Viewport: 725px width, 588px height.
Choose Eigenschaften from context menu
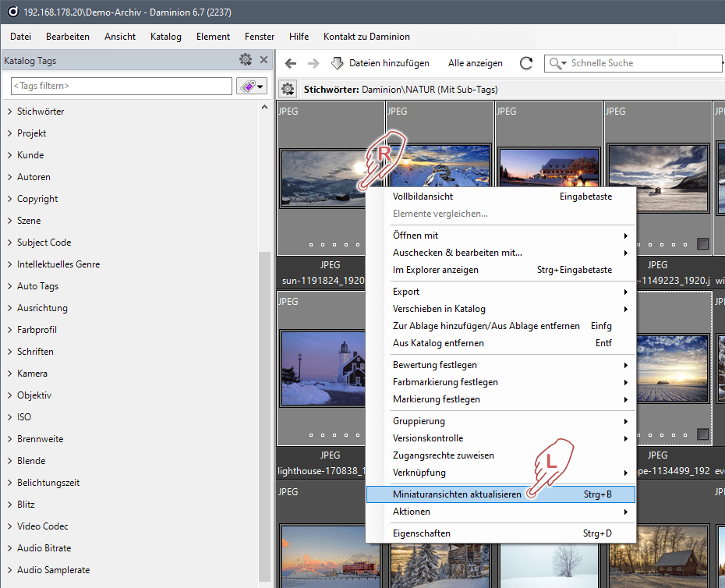500,533
